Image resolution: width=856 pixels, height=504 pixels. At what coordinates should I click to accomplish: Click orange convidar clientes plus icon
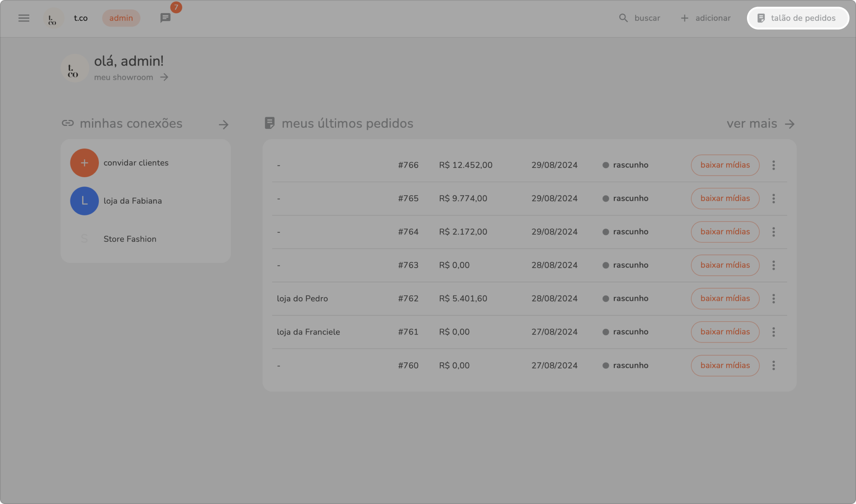[84, 163]
